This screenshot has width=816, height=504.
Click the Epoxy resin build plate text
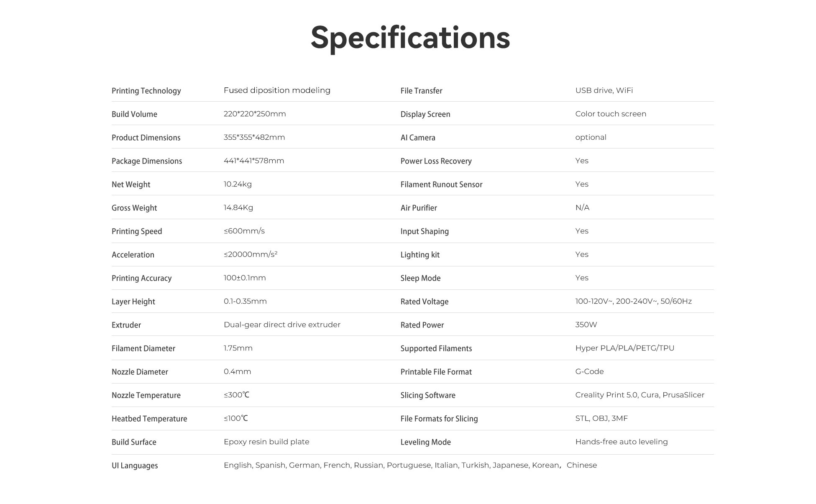click(266, 442)
